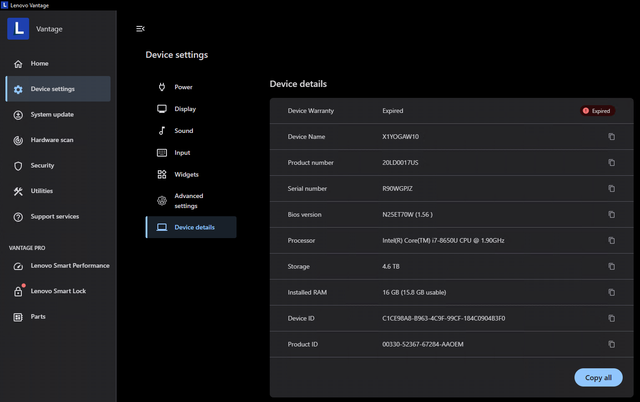Open Utilities in the sidebar
This screenshot has width=640, height=402.
(x=58, y=191)
